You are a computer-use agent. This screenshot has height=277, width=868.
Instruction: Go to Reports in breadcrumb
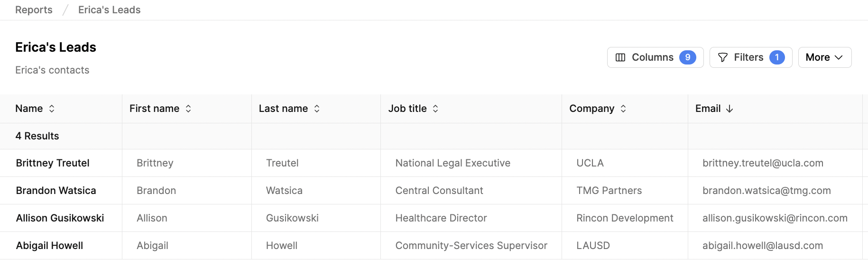click(x=34, y=10)
